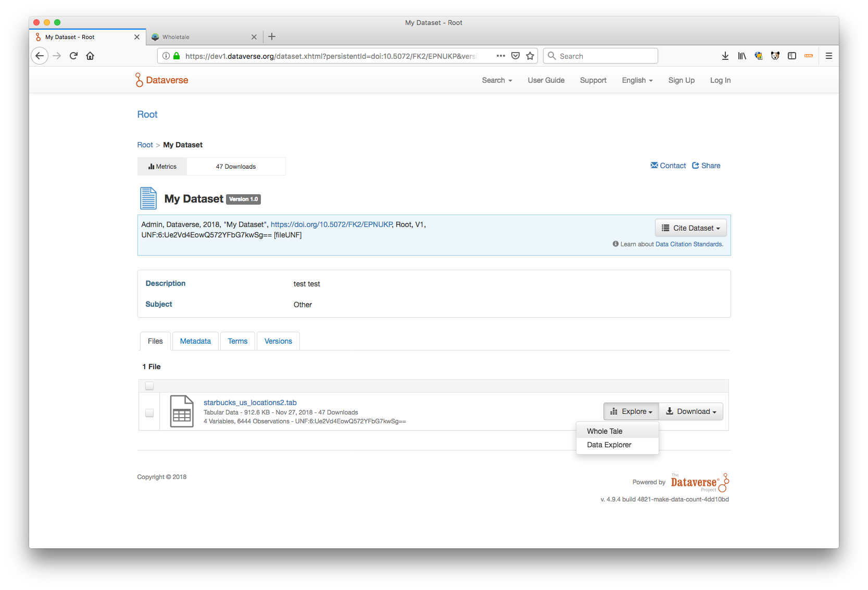Click the Version 1.0 badge

[x=244, y=199]
